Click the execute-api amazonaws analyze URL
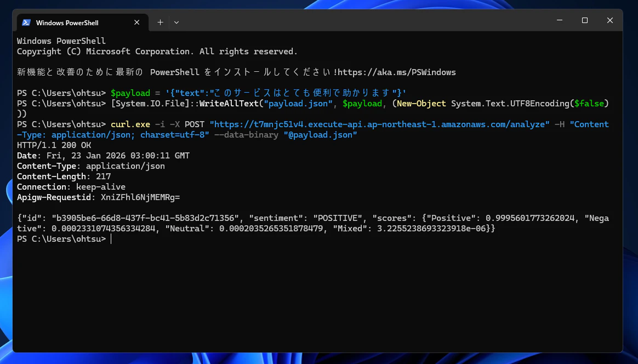The image size is (638, 364). click(379, 124)
